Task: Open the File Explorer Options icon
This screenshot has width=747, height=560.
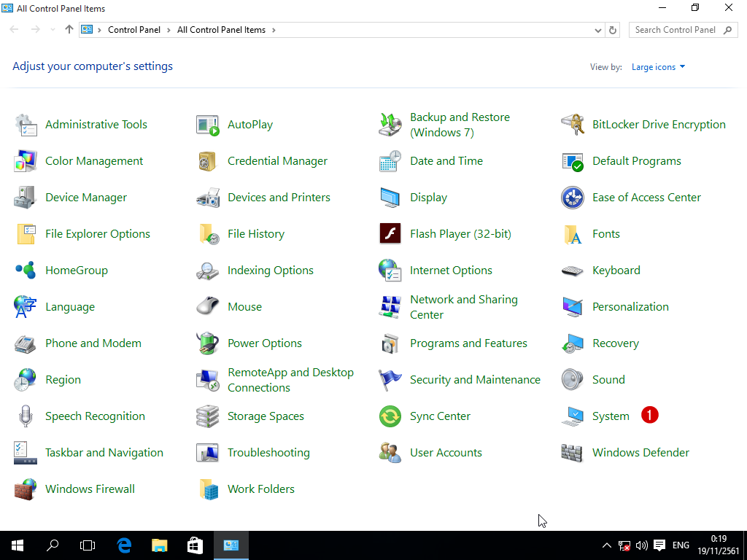Action: pos(26,234)
